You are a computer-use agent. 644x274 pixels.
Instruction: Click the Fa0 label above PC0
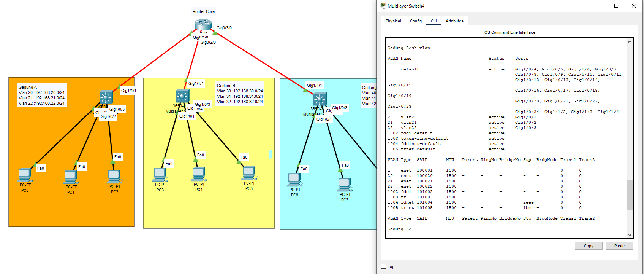[x=41, y=168]
